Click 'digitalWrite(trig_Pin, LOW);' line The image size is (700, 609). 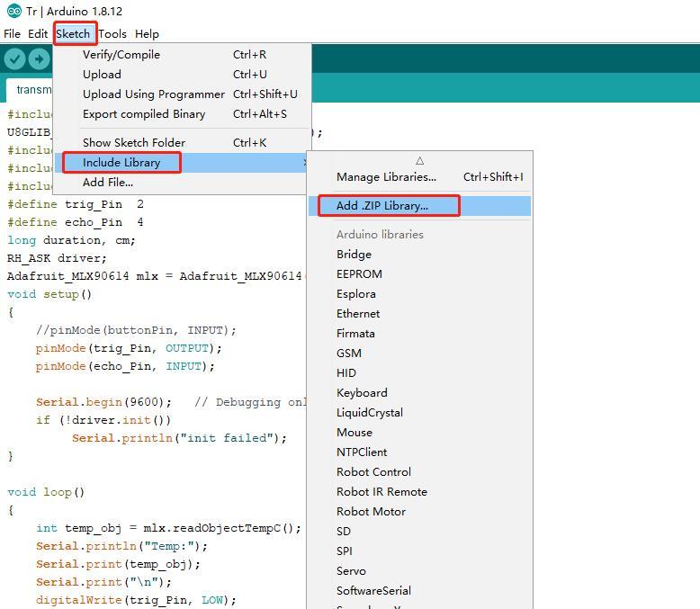(136, 600)
